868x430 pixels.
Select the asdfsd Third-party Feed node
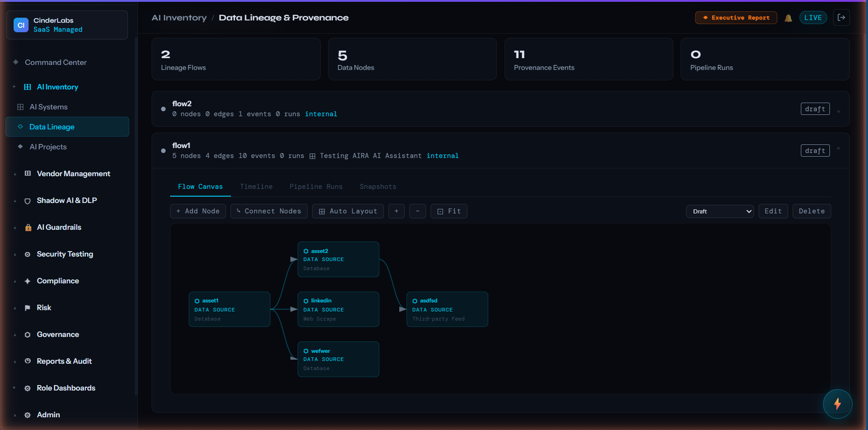[x=447, y=309]
